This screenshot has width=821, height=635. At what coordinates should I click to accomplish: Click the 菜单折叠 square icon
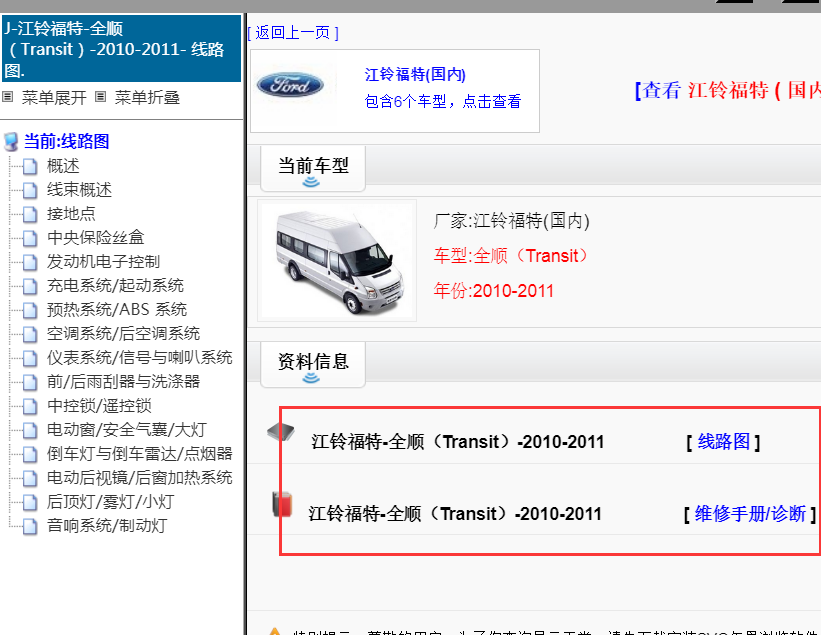point(101,97)
